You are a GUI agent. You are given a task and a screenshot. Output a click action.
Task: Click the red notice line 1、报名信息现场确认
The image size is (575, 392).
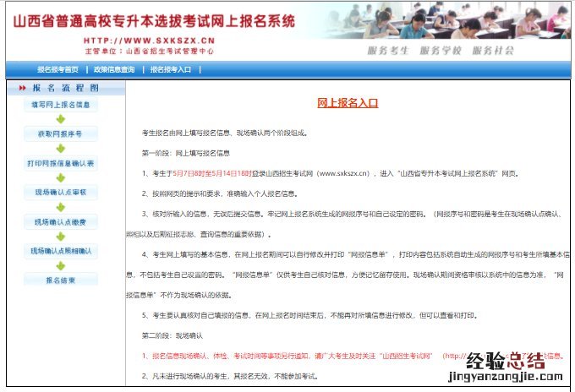(353, 356)
